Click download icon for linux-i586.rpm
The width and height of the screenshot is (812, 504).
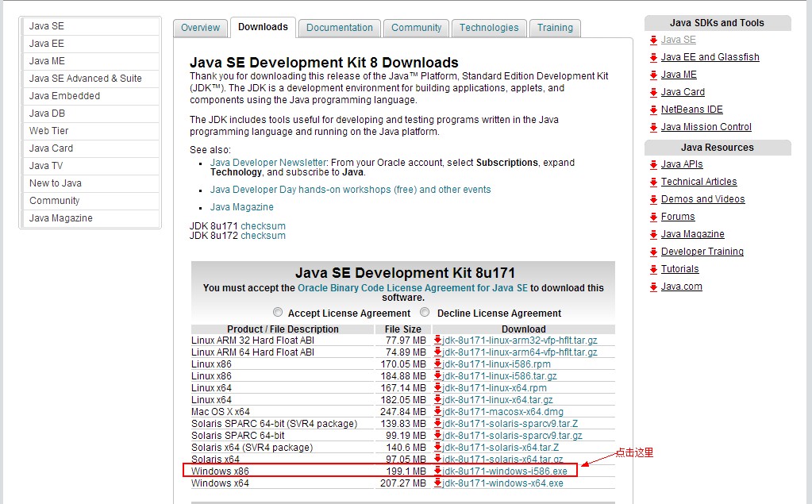(437, 364)
